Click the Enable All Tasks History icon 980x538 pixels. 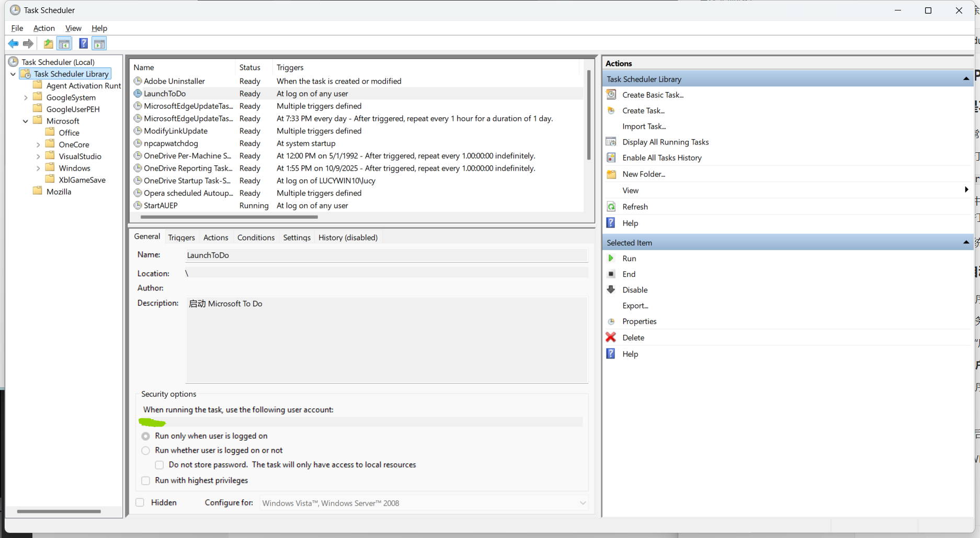coord(611,158)
